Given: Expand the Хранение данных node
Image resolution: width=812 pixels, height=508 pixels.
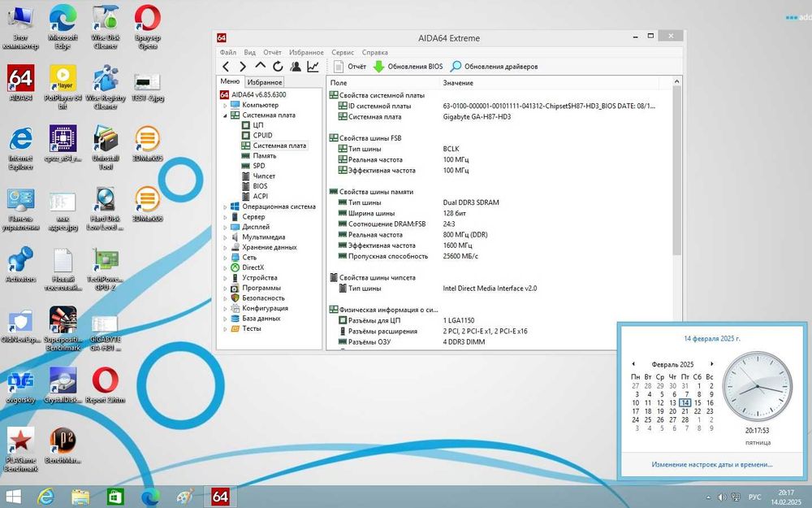Looking at the screenshot, I should click(x=225, y=248).
